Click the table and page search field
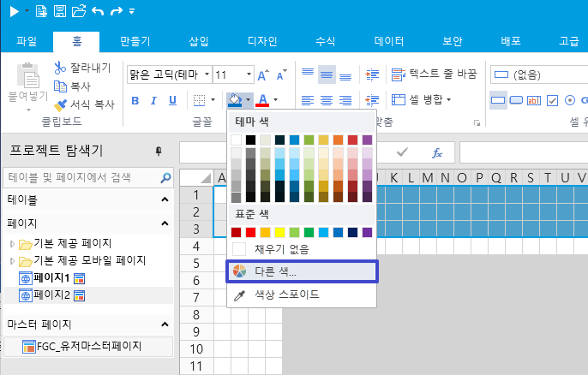Screen dimensions: 588x375 (x=81, y=177)
